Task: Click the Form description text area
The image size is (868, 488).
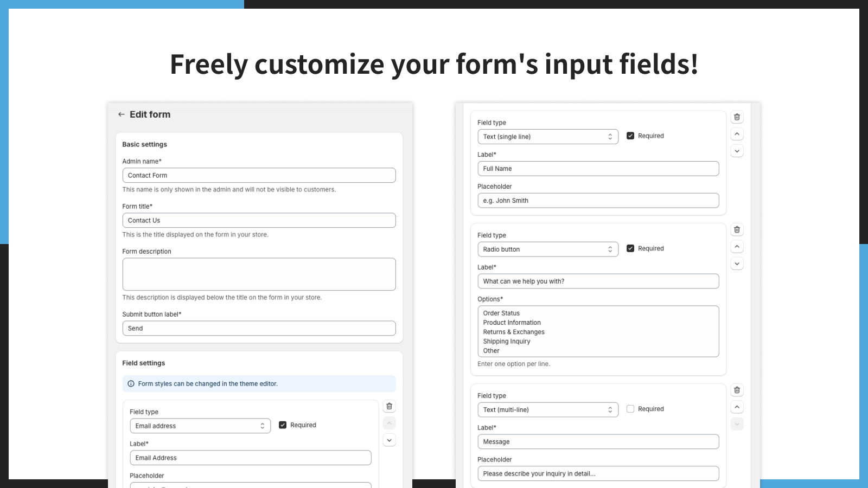Action: tap(259, 274)
